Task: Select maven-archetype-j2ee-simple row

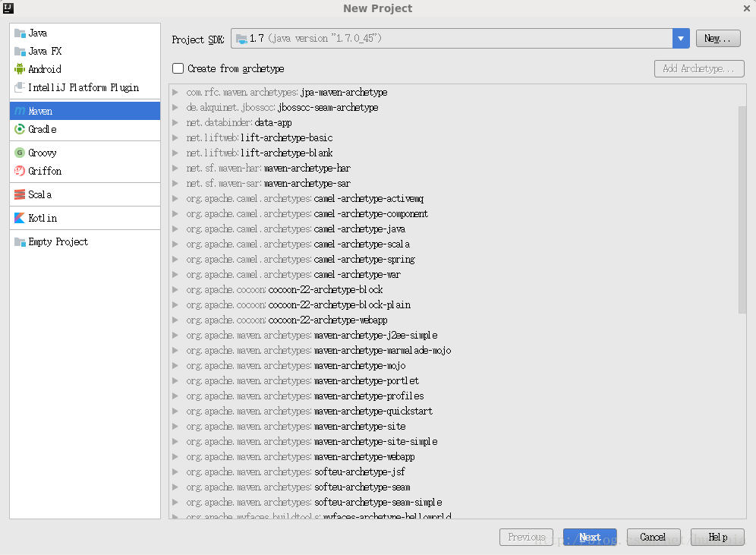Action: click(454, 335)
